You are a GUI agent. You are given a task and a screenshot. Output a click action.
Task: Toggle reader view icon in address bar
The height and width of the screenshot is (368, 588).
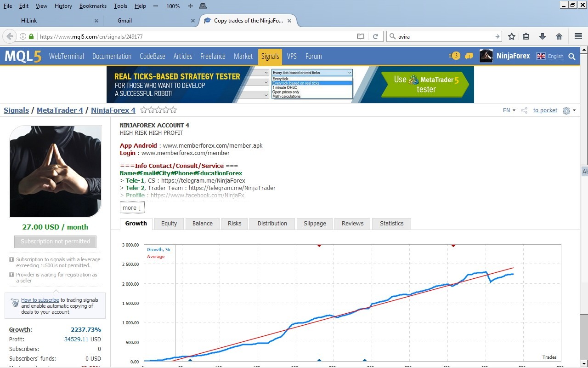[x=361, y=36]
